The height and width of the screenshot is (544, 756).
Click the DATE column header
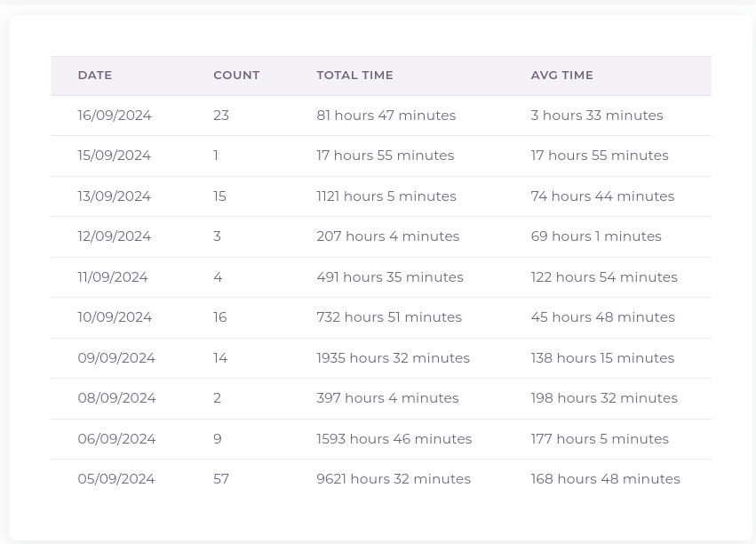point(94,76)
